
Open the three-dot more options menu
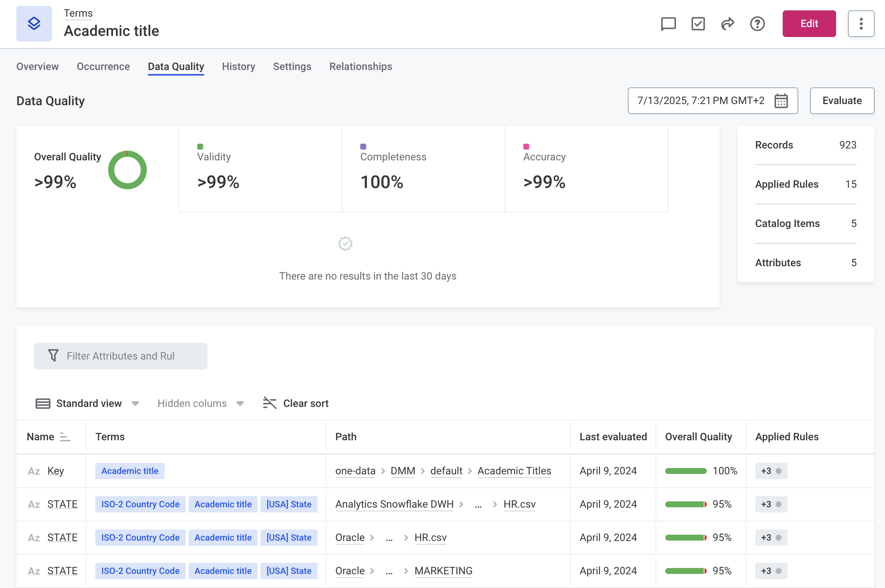[861, 24]
